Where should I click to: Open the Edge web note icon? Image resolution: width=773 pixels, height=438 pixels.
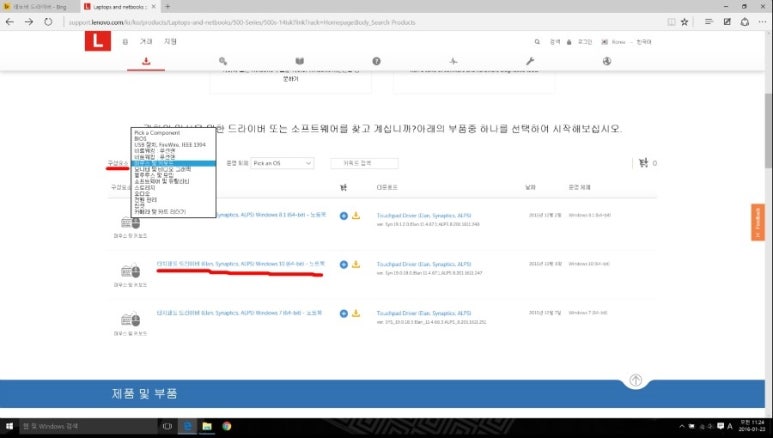pos(727,22)
